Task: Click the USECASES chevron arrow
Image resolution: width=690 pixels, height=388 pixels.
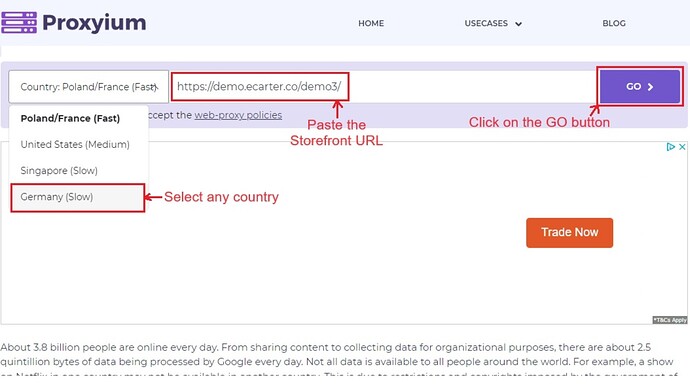Action: (x=518, y=24)
